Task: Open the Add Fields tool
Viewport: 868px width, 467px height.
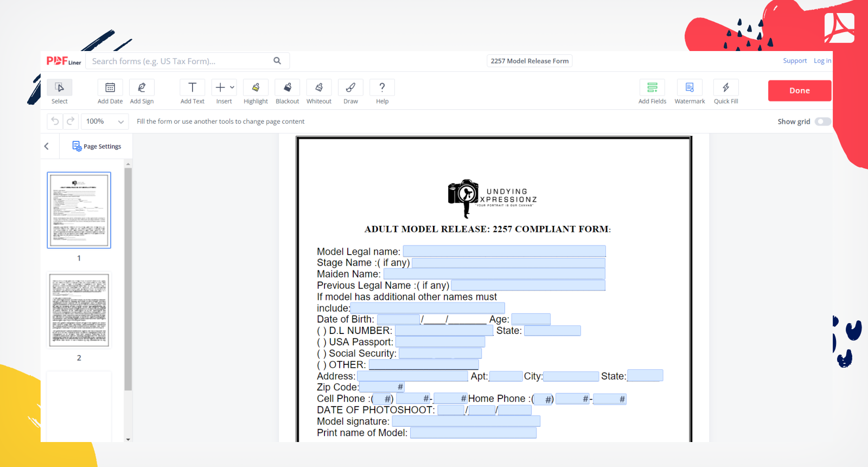Action: point(652,88)
